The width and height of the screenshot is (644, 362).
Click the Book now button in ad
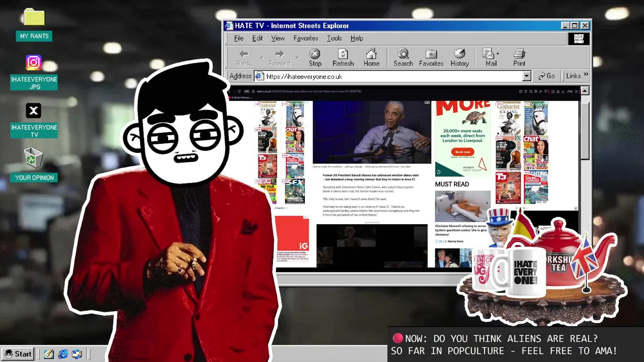463,152
